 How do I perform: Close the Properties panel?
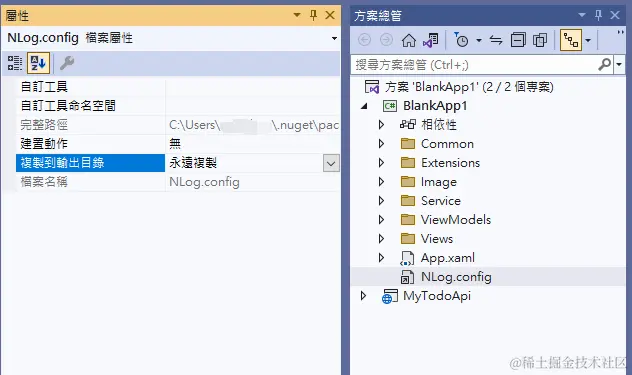click(330, 15)
